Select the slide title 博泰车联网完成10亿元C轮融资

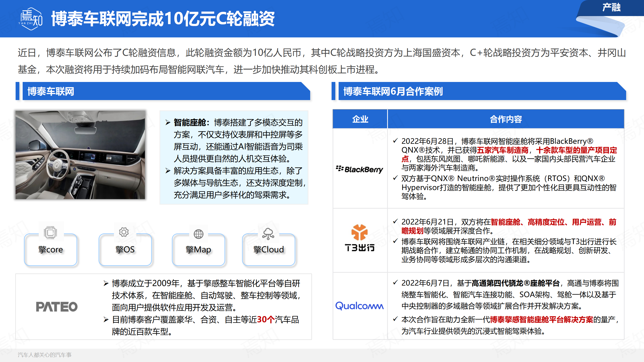point(163,19)
